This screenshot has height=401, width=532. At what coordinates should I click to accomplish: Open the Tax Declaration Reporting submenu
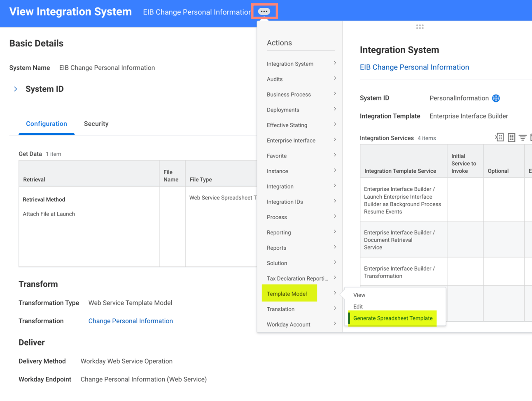(301, 278)
